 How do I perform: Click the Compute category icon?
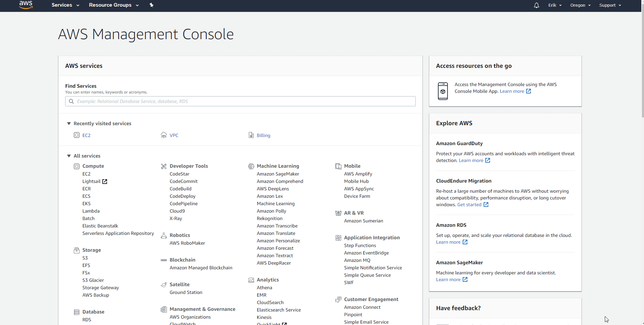[x=77, y=166]
